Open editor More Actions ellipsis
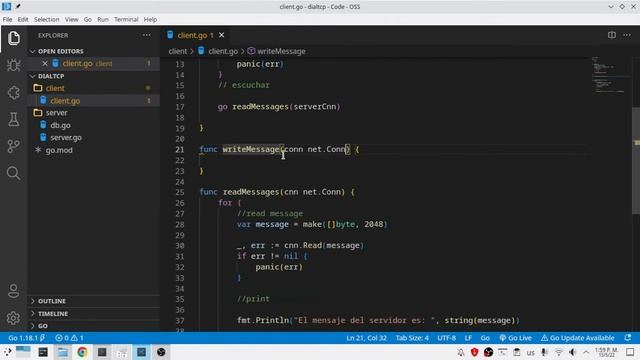 click(x=627, y=35)
